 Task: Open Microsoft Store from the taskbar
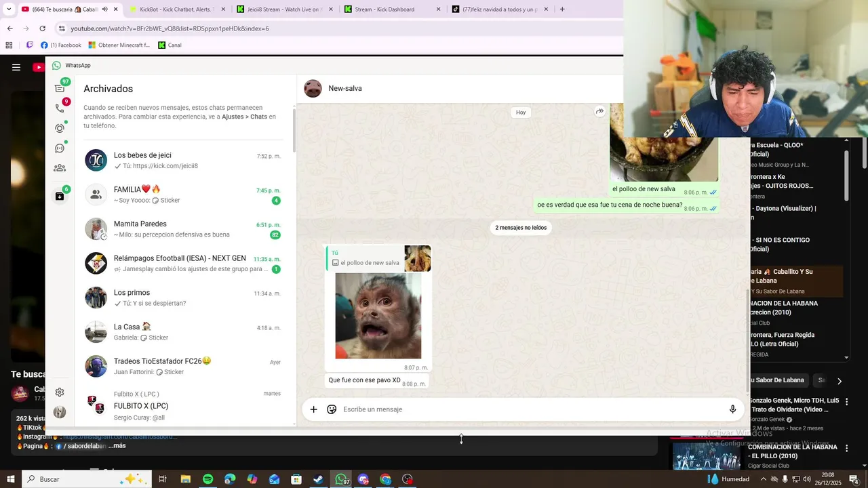(296, 479)
